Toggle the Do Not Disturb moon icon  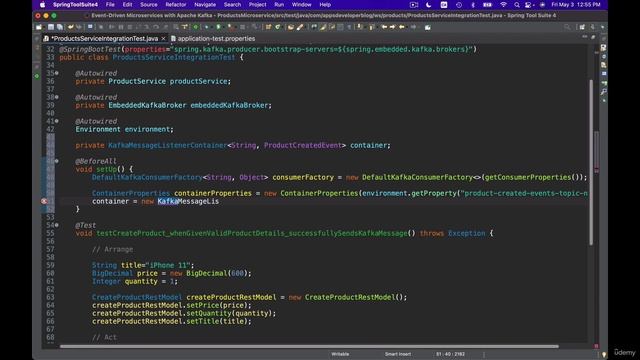[x=429, y=5]
